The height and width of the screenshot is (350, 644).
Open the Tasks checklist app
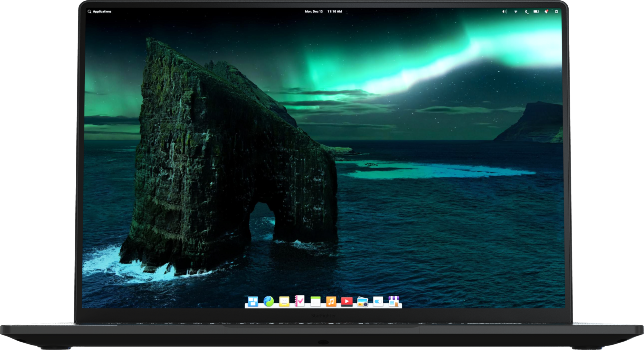tap(299, 301)
